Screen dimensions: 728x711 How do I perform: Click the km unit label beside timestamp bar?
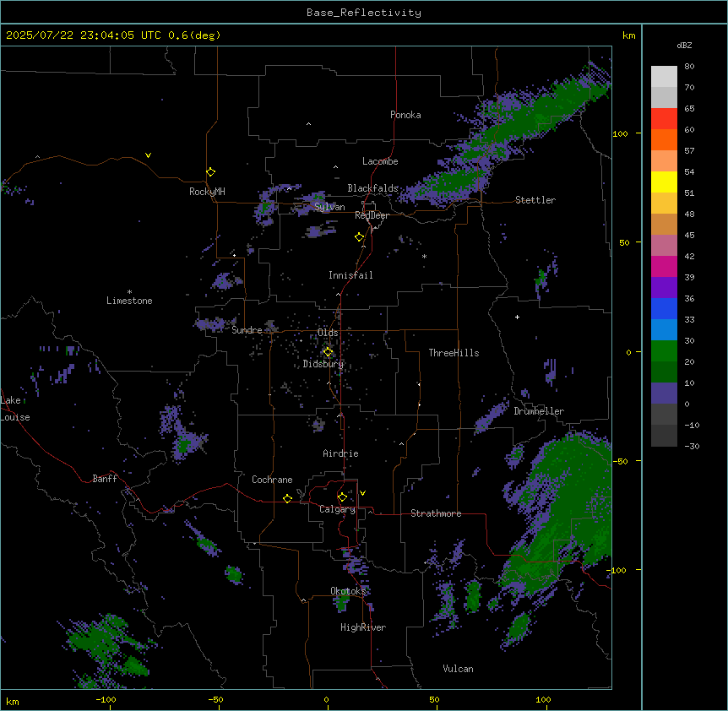(628, 35)
